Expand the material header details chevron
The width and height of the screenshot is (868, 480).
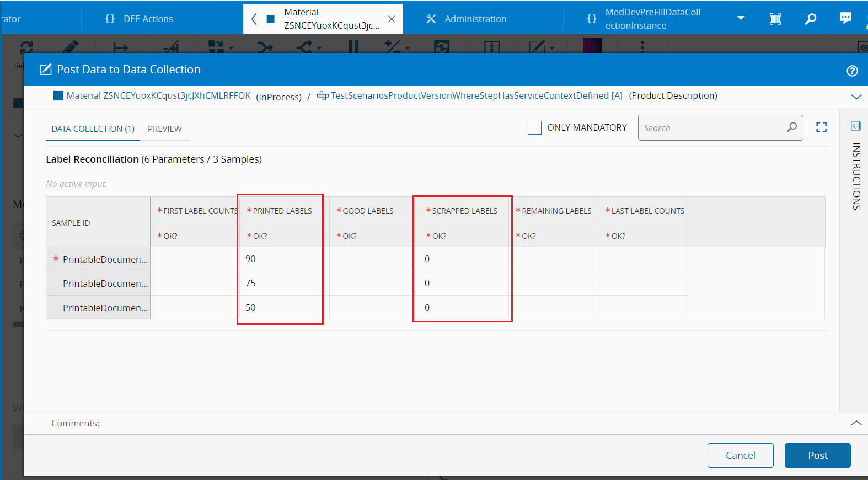point(856,97)
